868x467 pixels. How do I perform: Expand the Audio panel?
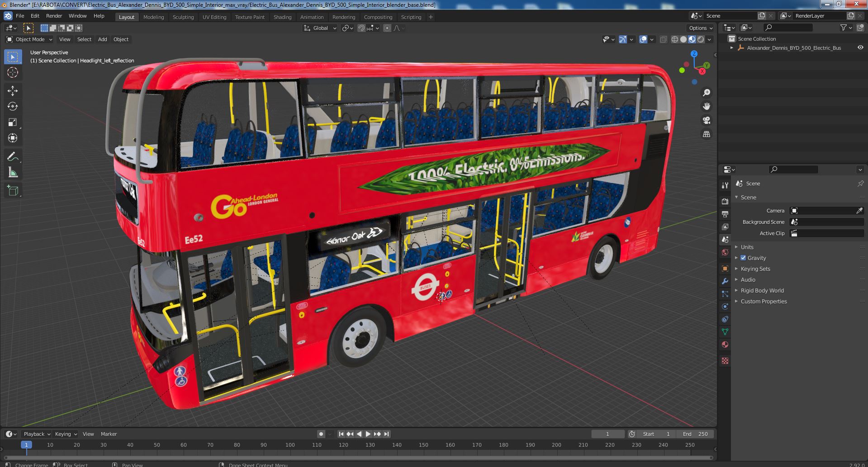tap(748, 279)
